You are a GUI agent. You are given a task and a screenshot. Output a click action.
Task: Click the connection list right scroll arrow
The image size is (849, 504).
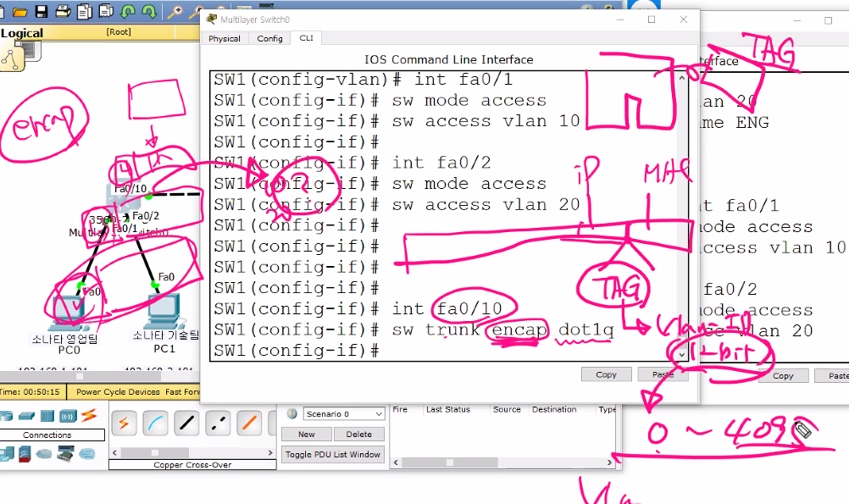point(270,452)
